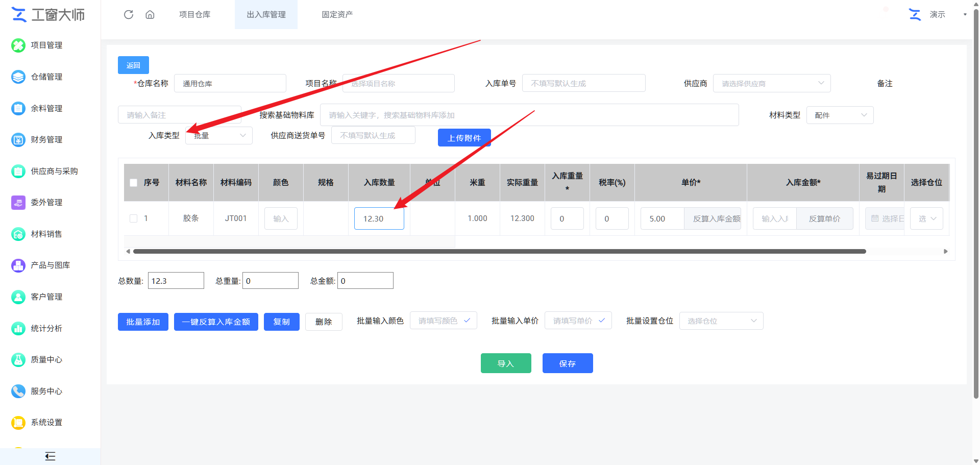Click the 删除 button
This screenshot has width=980, height=465.
324,322
